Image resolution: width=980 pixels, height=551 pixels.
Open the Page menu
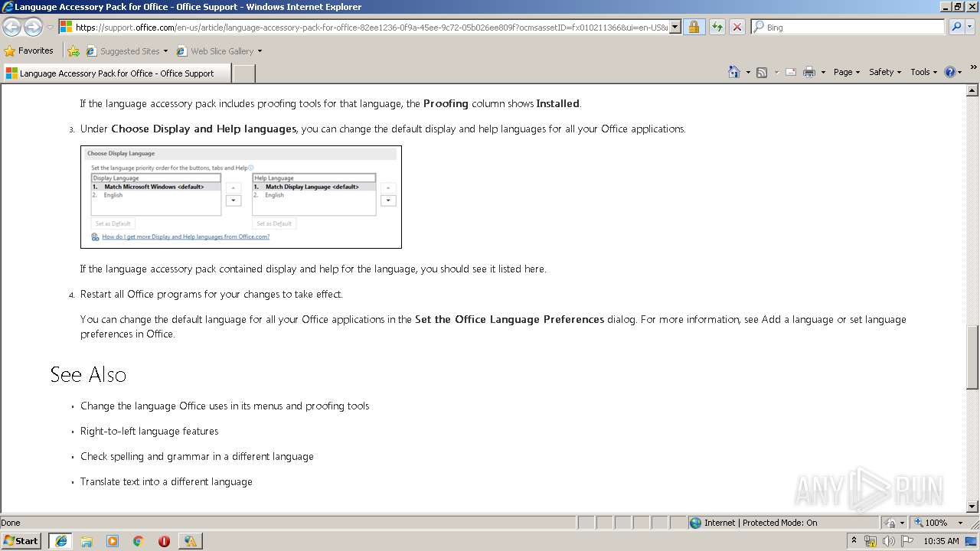pyautogui.click(x=847, y=72)
